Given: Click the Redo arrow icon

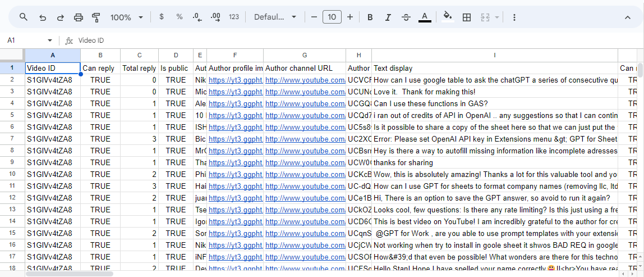Looking at the screenshot, I should pos(60,17).
